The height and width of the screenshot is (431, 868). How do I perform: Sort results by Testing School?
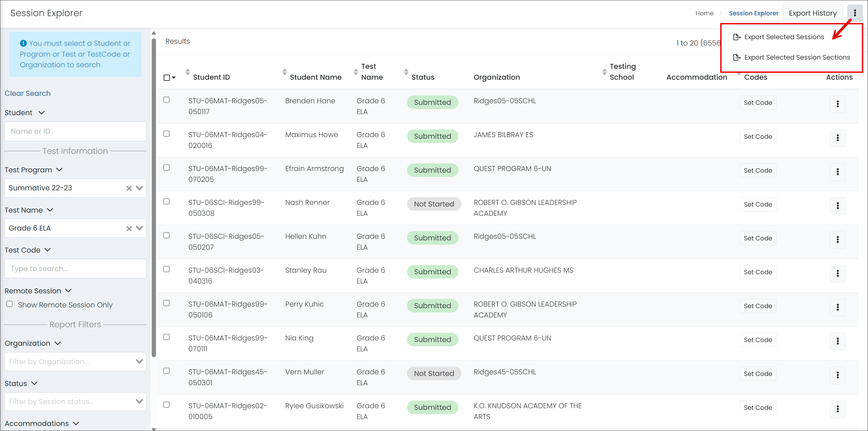(x=605, y=72)
